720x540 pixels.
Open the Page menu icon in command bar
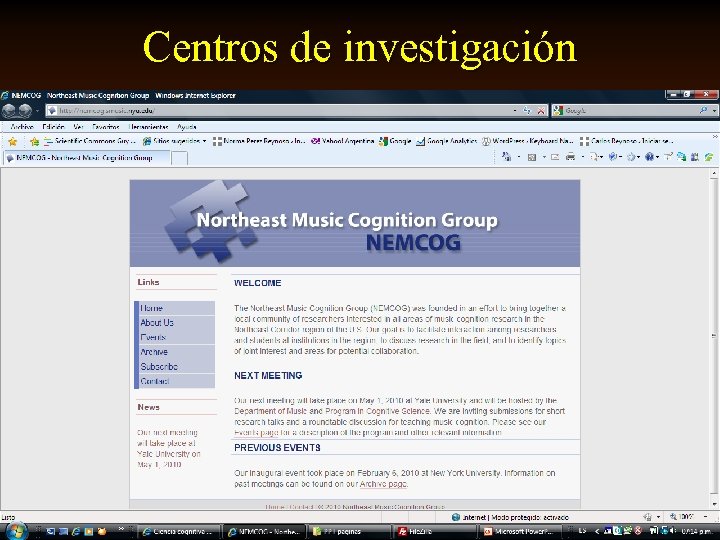(595, 157)
